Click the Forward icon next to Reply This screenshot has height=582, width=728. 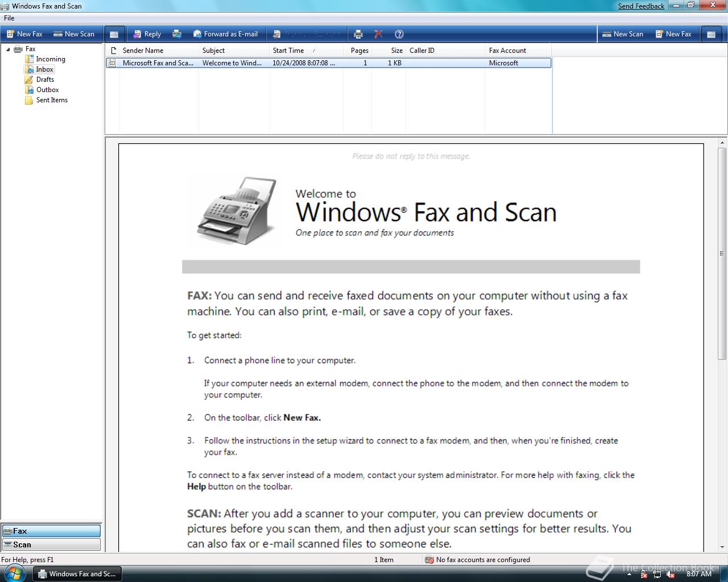point(177,34)
